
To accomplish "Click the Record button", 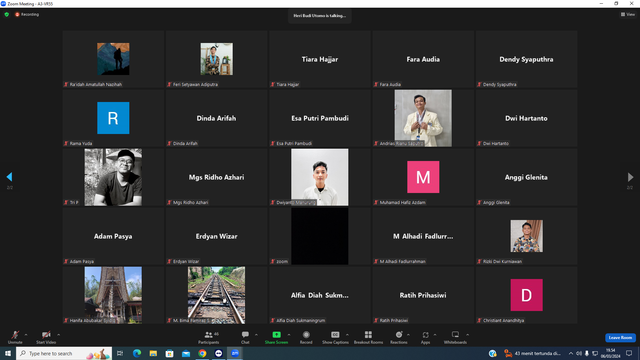I will pyautogui.click(x=306, y=337).
